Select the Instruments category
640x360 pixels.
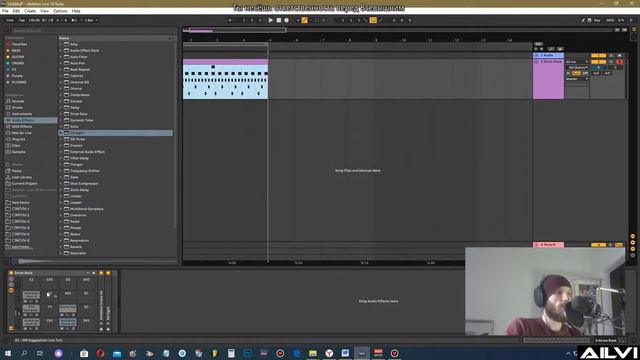22,114
